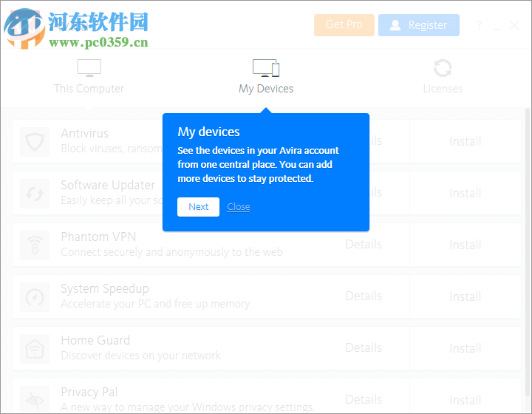The height and width of the screenshot is (414, 532).
Task: Click the user avatar icon in Register
Action: pos(395,25)
